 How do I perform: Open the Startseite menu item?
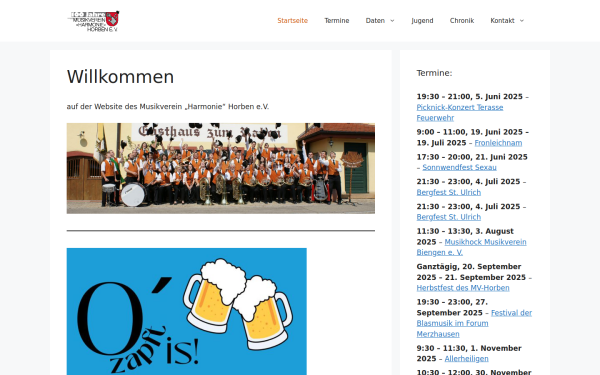292,21
